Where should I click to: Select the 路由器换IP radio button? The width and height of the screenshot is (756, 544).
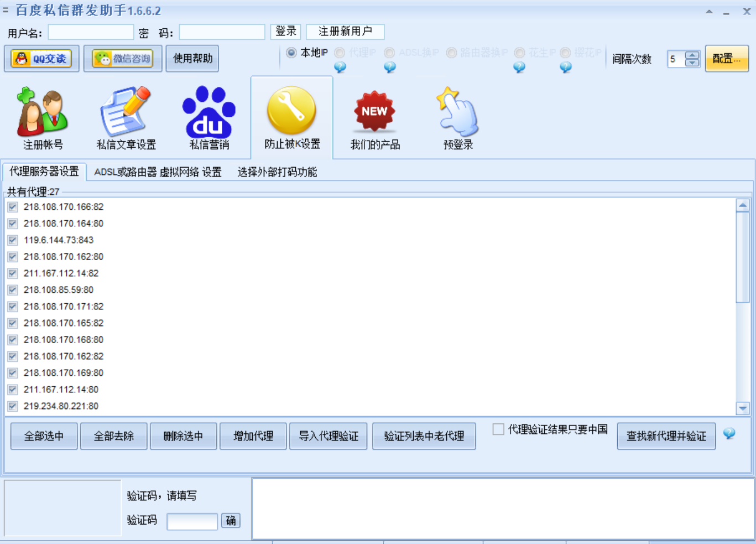point(451,53)
